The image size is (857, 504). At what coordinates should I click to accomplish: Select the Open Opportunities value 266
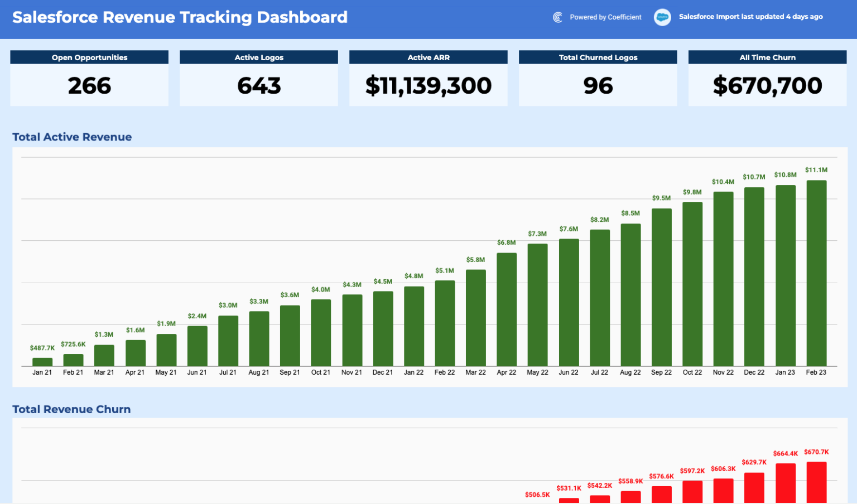(89, 86)
